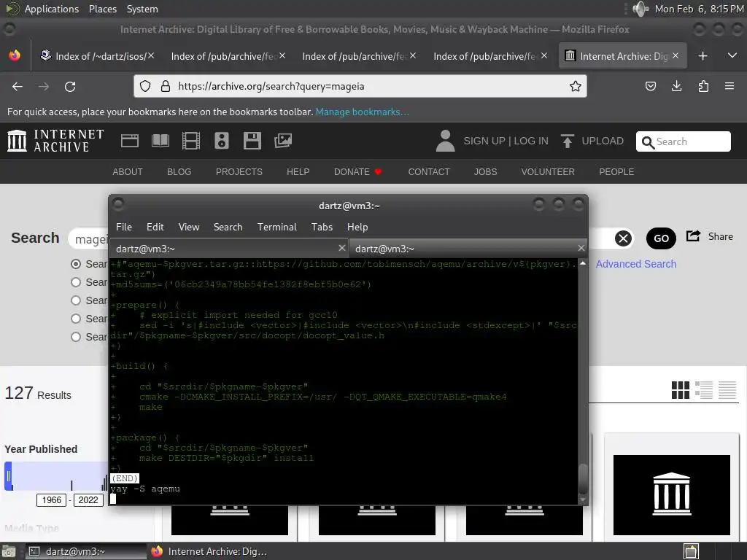Viewport: 747px width, 560px height.
Task: Select the first search scope radio button
Action: point(76,264)
